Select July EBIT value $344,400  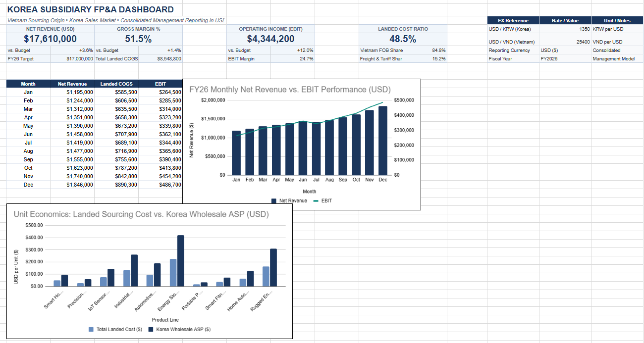(x=160, y=143)
